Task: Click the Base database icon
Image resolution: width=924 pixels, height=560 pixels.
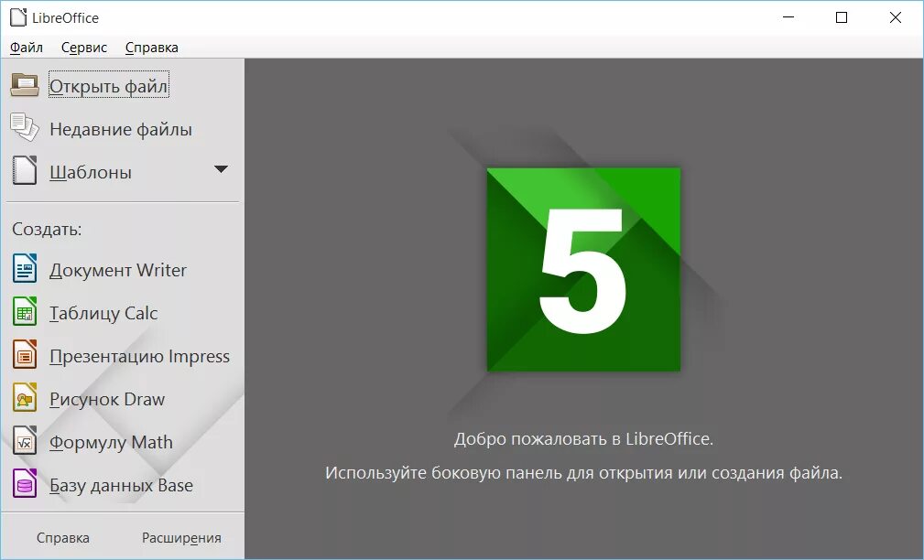Action: click(25, 483)
